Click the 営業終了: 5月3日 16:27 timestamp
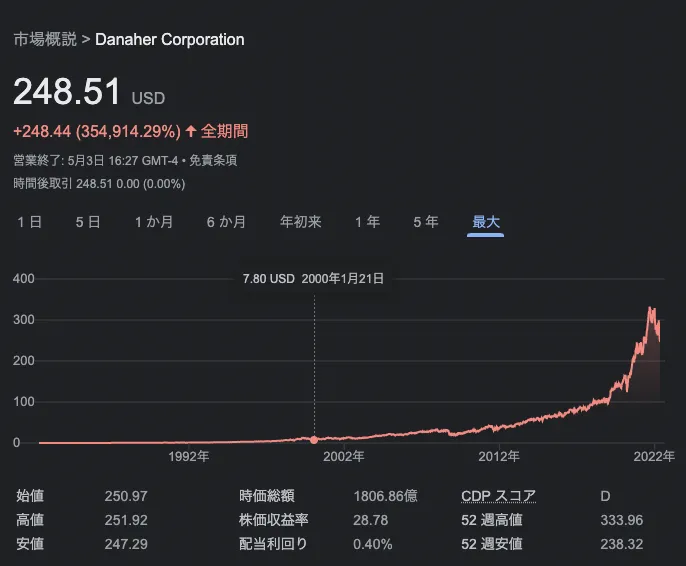Image resolution: width=686 pixels, height=566 pixels. point(95,161)
